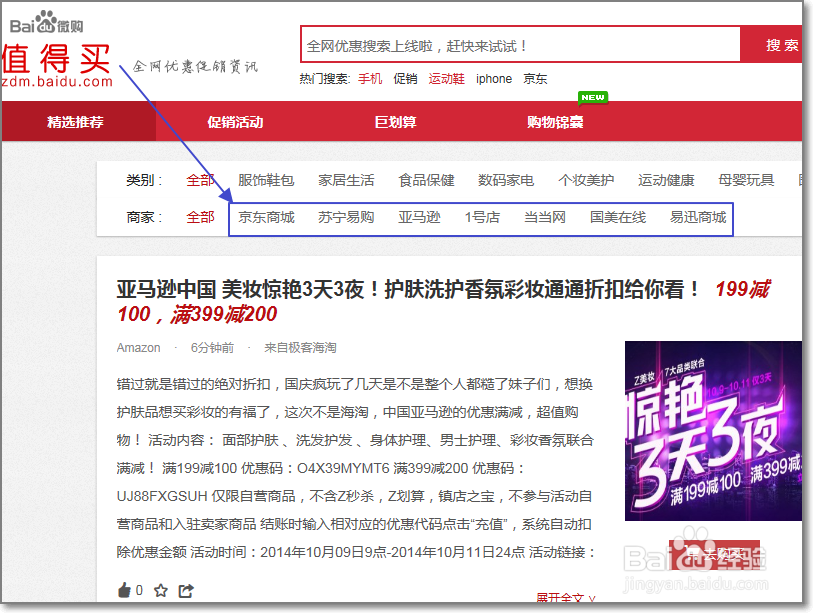
Task: Filter merchant by 京东商城
Action: pyautogui.click(x=266, y=217)
